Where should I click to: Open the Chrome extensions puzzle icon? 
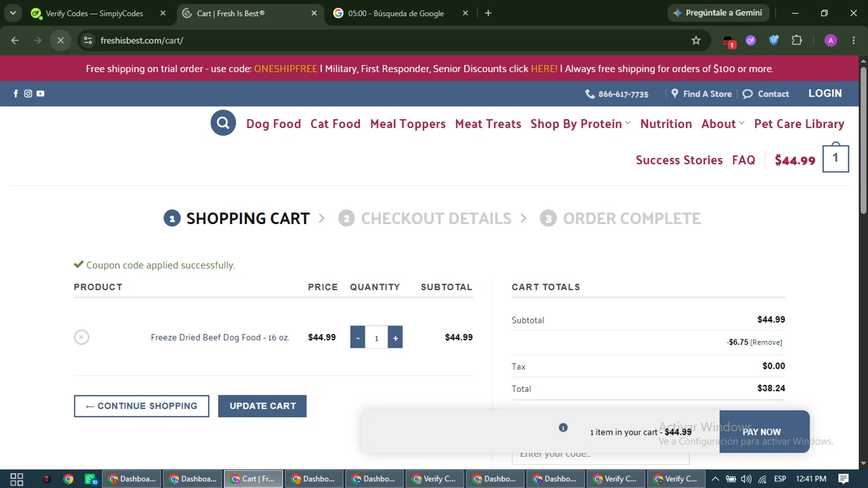tap(797, 41)
